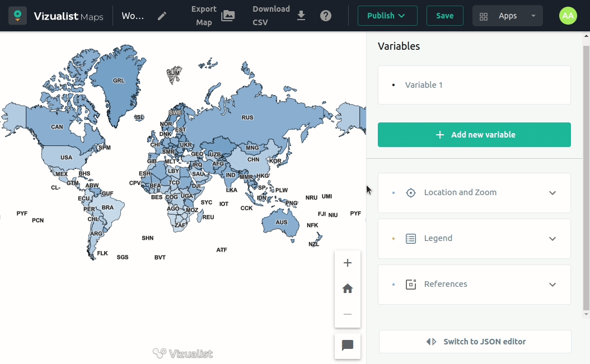Switch to JSON editor
This screenshot has height=364, width=590.
click(475, 342)
